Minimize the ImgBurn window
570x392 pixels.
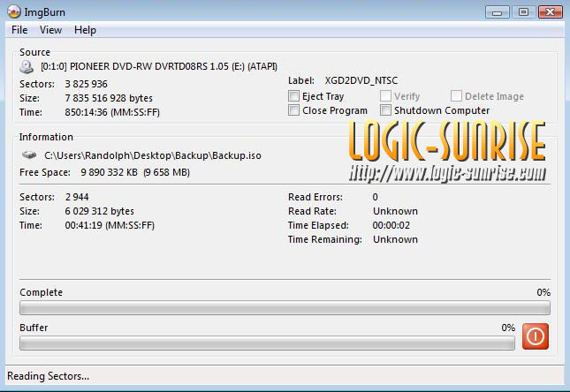498,12
